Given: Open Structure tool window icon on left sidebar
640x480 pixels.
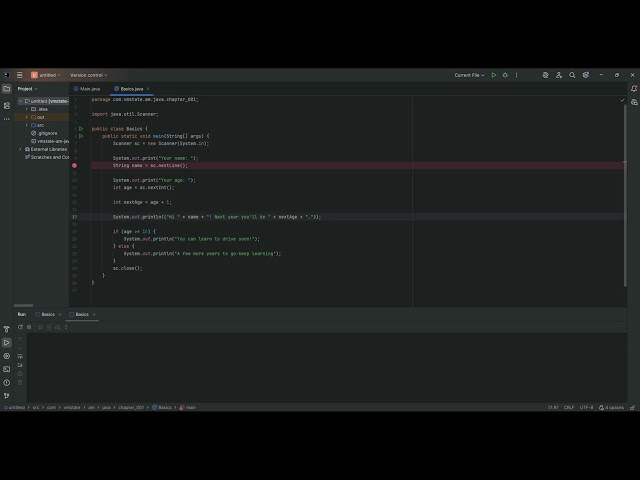Looking at the screenshot, I should tap(7, 106).
